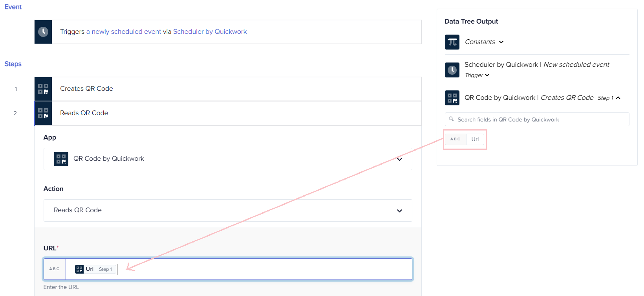Click the App label
The width and height of the screenshot is (644, 296).
click(x=50, y=138)
